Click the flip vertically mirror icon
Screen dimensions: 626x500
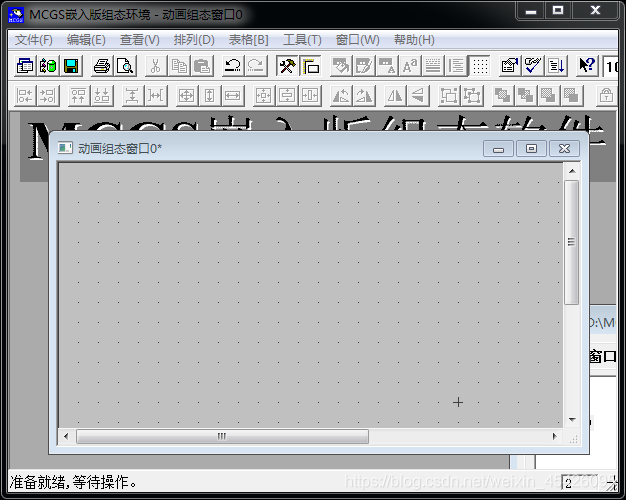[x=418, y=96]
